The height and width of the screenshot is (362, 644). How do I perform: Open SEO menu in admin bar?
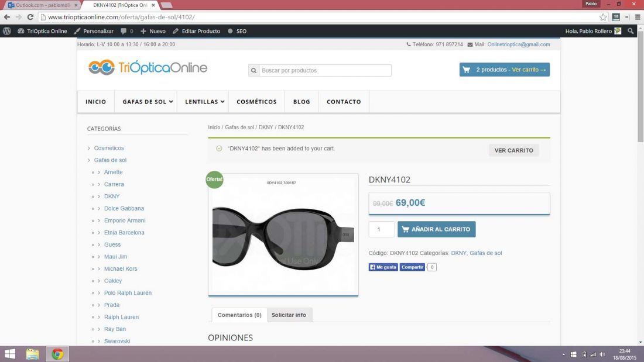(237, 31)
